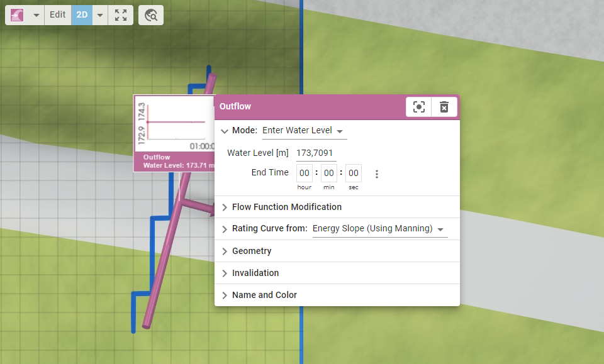604x364 pixels.
Task: Focus view on the Outflow component
Action: click(419, 107)
